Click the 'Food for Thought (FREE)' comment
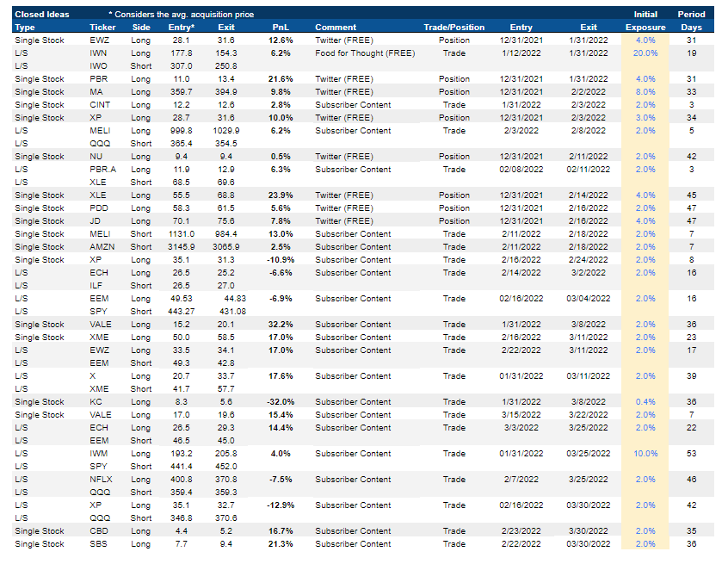The width and height of the screenshot is (728, 564). (365, 53)
